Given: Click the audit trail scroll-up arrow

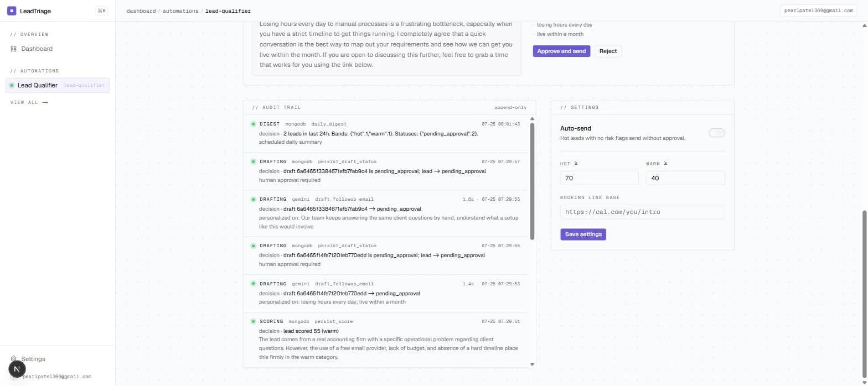Looking at the screenshot, I should 533,118.
